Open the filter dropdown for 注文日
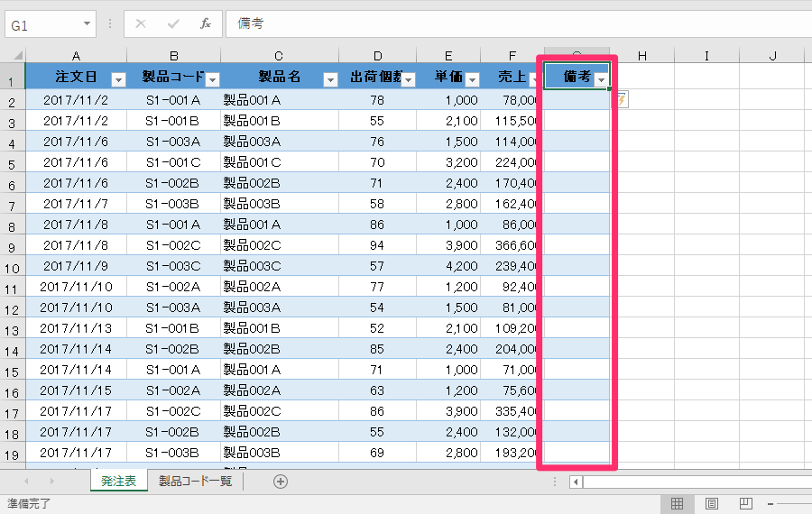The height and width of the screenshot is (514, 812). pos(118,79)
